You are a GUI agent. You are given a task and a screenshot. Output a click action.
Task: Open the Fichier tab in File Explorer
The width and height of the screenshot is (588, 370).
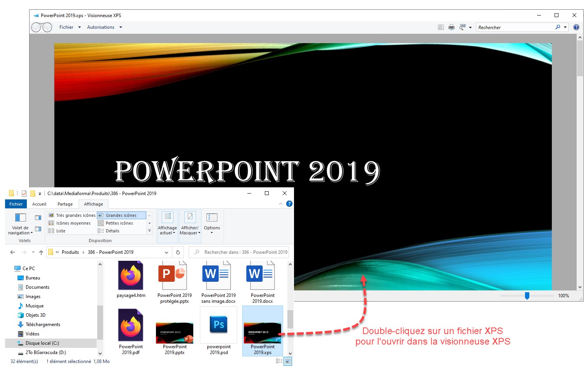coord(16,204)
